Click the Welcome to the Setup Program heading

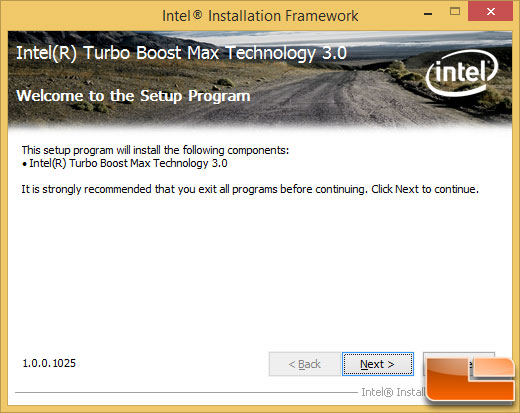133,96
